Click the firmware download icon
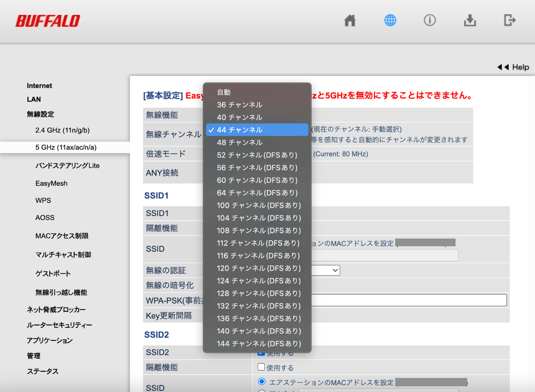The height and width of the screenshot is (392, 535). pos(470,20)
